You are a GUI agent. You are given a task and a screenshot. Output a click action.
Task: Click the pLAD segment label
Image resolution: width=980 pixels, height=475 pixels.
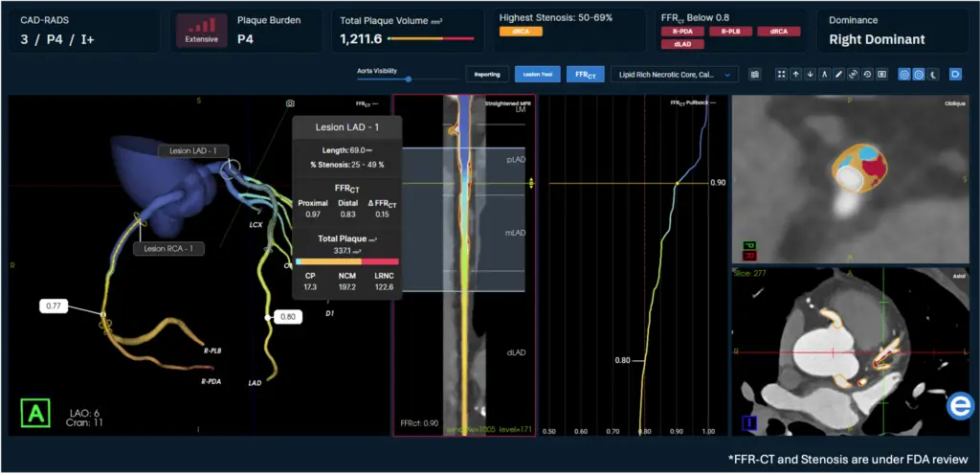516,159
